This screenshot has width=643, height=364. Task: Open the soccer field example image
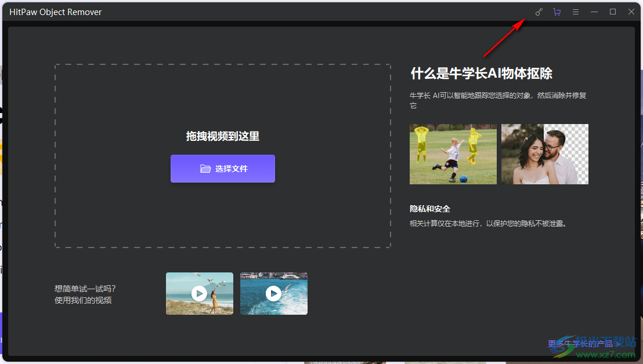[x=453, y=154]
